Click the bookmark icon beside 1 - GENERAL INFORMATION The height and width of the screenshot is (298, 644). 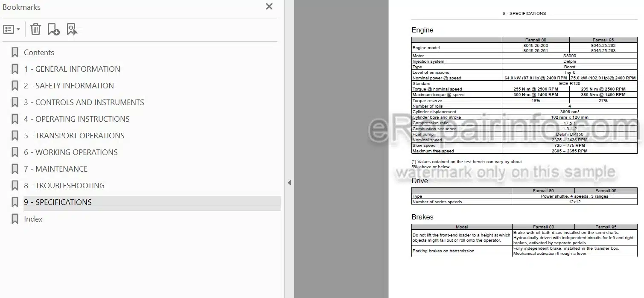click(15, 69)
